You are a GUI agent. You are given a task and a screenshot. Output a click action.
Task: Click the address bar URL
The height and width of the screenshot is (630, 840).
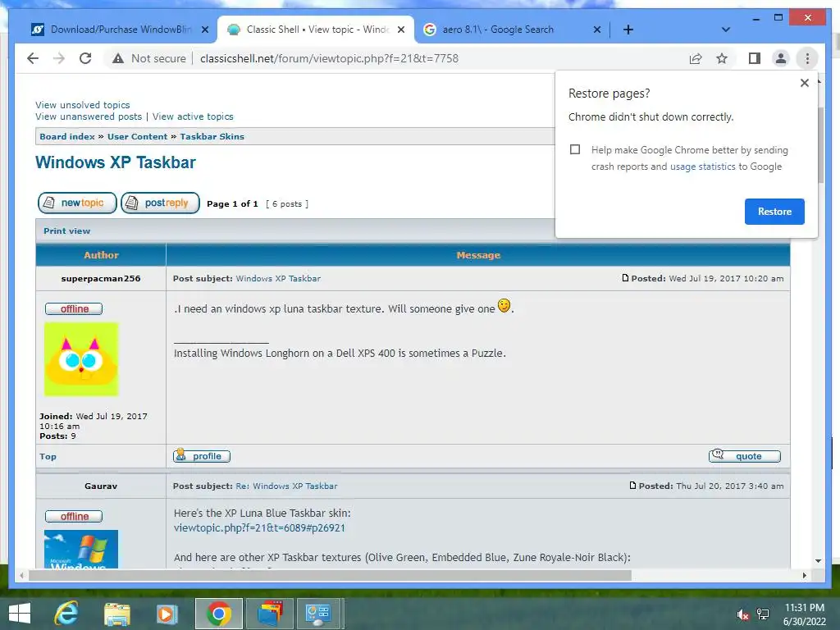pyautogui.click(x=329, y=58)
